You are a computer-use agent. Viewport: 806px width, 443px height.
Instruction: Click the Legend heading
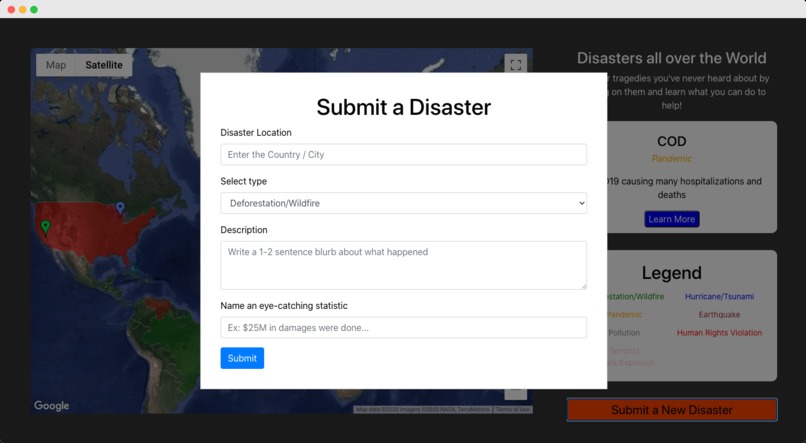[671, 273]
